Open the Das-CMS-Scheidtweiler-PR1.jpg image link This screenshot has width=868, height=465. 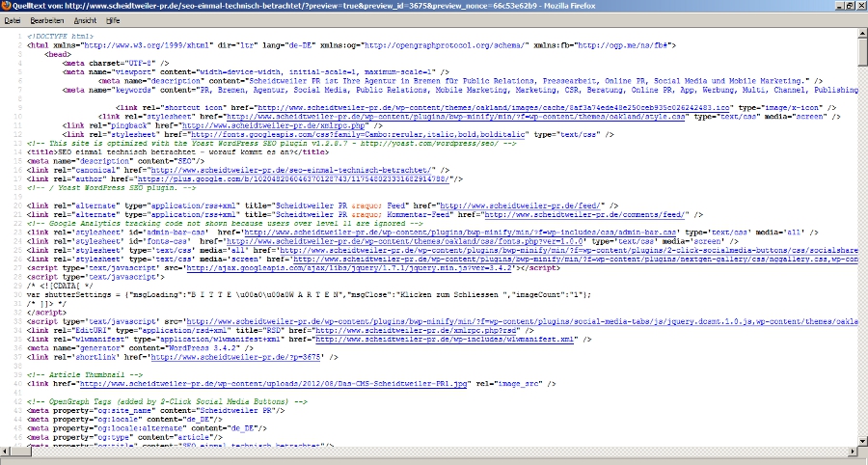[x=274, y=384]
